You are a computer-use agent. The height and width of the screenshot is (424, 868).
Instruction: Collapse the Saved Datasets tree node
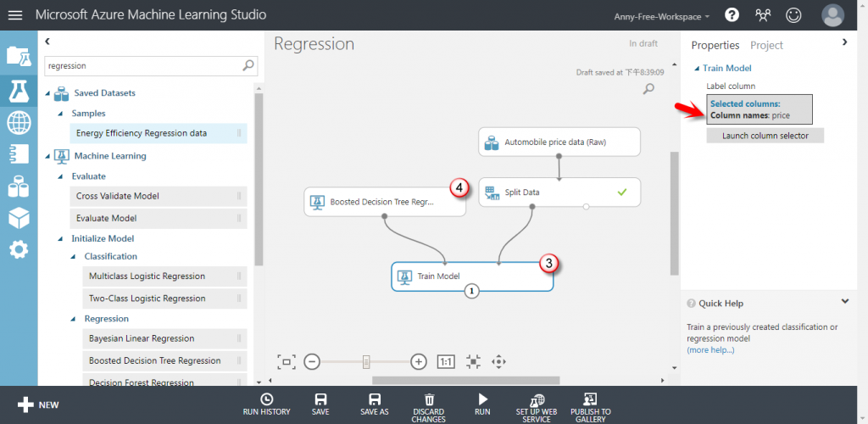(48, 93)
